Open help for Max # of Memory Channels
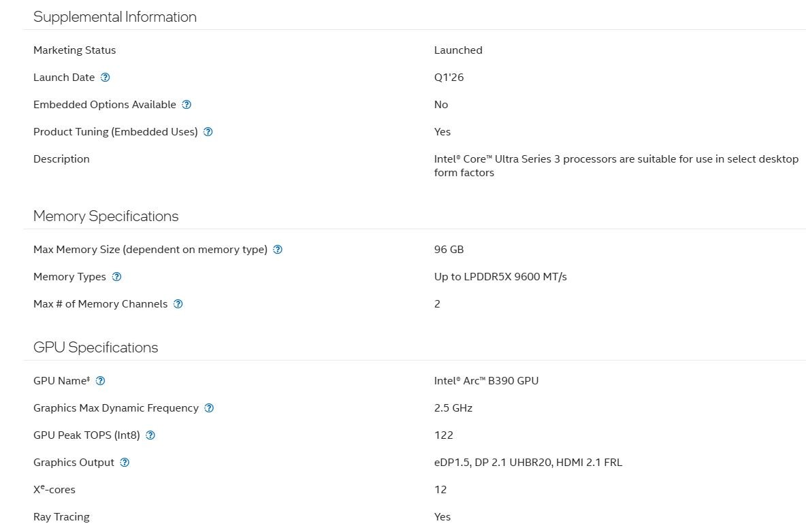Screen dimensions: 806x532 click(x=178, y=304)
